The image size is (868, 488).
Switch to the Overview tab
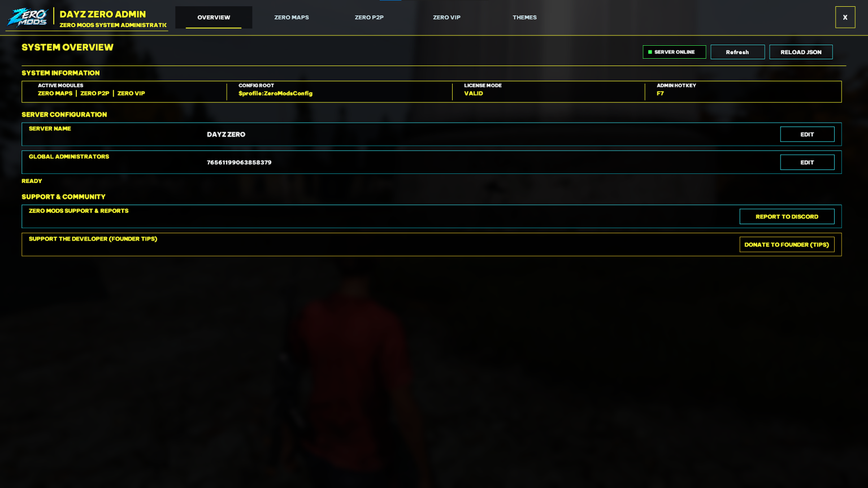point(214,18)
